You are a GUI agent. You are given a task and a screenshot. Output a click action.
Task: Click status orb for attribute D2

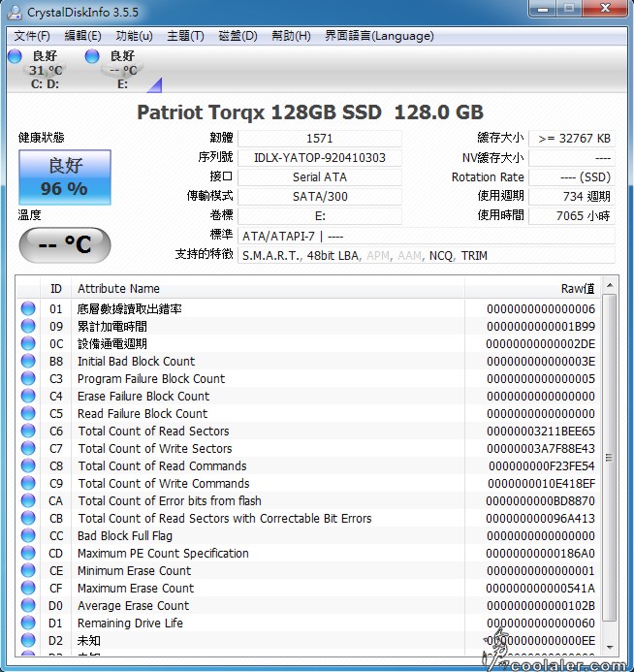[28, 640]
